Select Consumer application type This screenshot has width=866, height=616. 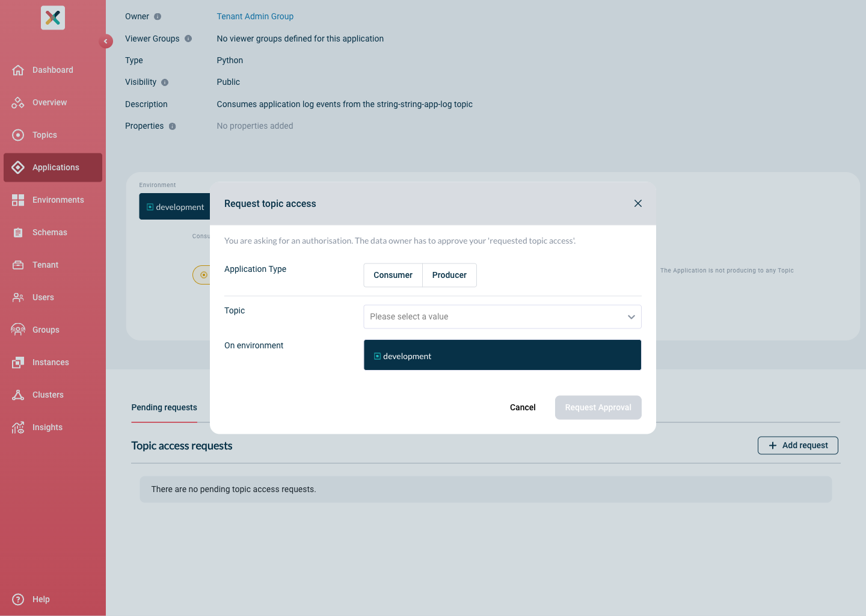coord(393,275)
